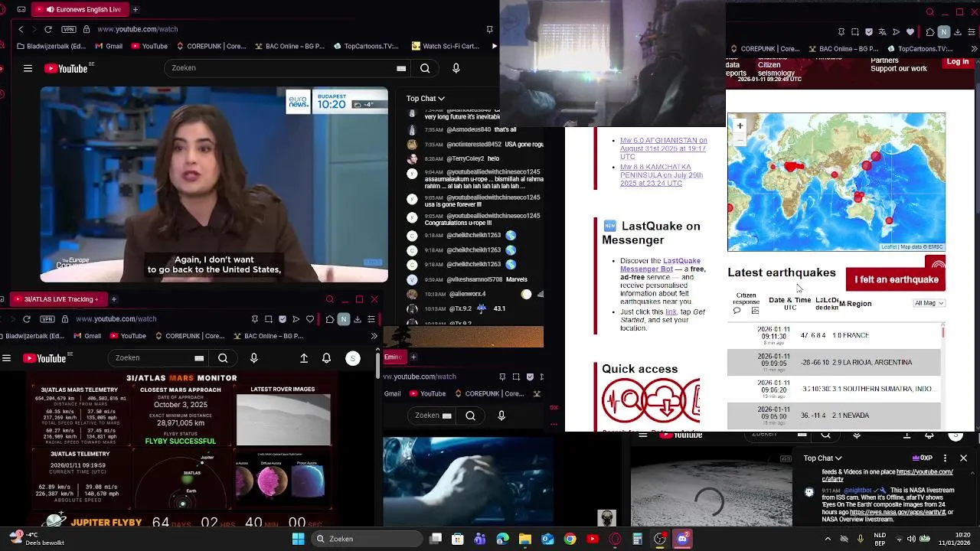Click the shield ad-blocker icon in 3I/ATLAS window

pyautogui.click(x=282, y=319)
